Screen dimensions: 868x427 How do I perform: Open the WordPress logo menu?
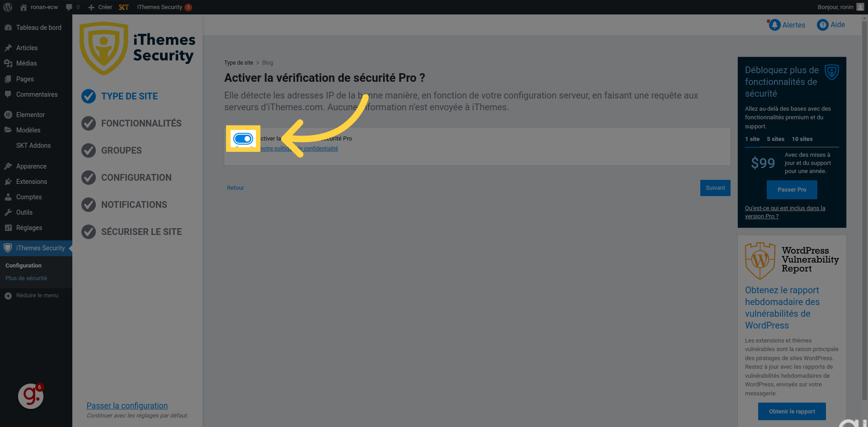pyautogui.click(x=8, y=7)
